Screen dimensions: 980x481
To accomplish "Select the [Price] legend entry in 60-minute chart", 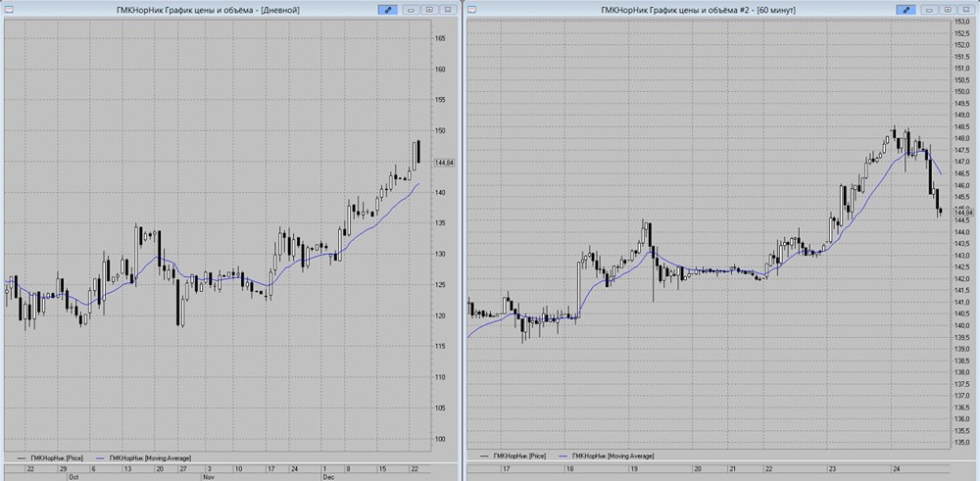I will (x=513, y=457).
